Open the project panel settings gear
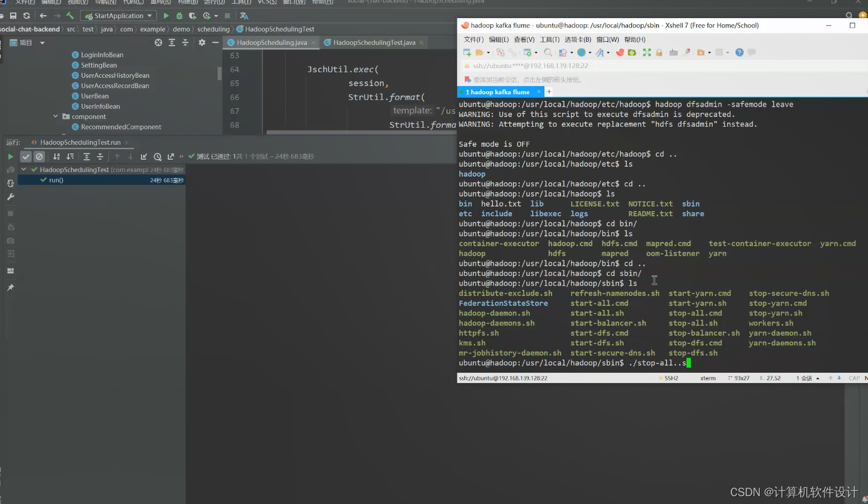Screen dimensions: 868x504 (x=202, y=43)
